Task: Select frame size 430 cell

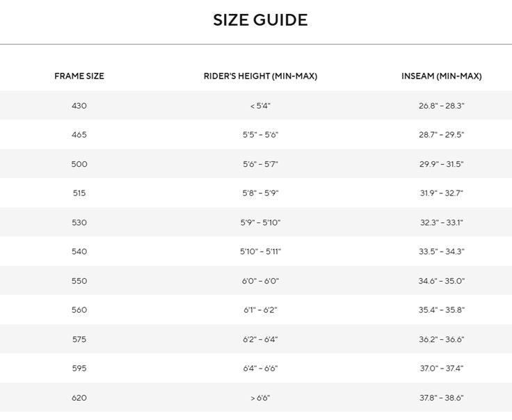Action: (x=79, y=106)
